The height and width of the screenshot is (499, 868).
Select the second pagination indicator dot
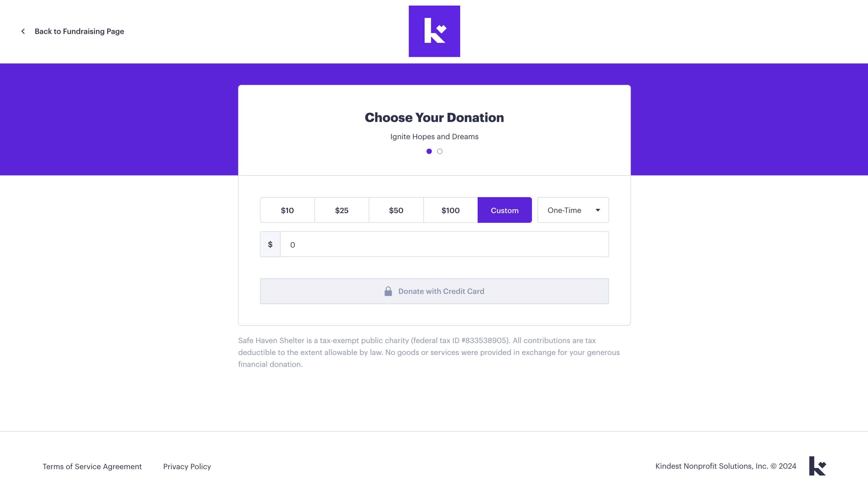coord(440,151)
